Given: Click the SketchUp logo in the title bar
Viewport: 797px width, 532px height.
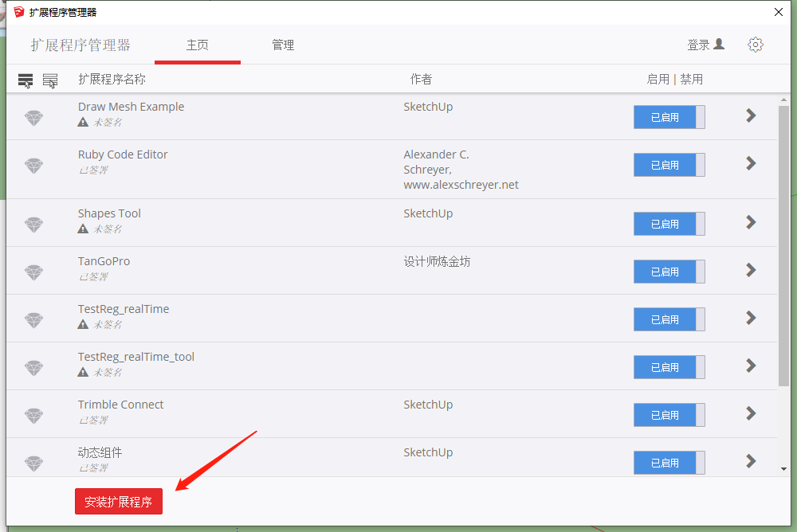Looking at the screenshot, I should point(19,12).
